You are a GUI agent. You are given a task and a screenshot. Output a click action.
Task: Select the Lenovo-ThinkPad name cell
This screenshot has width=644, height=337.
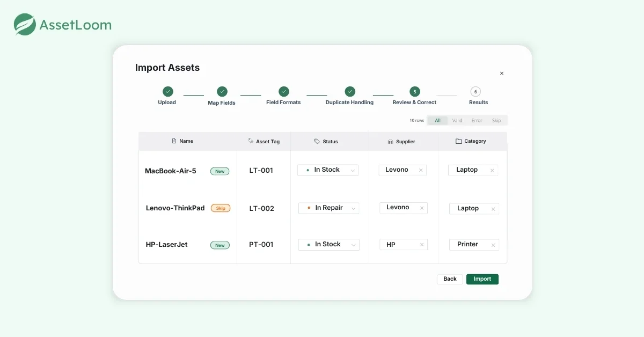pos(175,208)
